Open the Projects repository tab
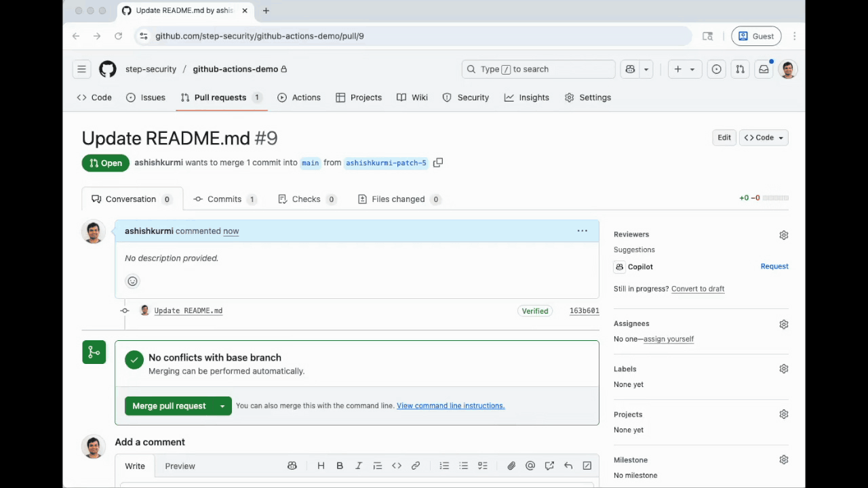Viewport: 868px width, 488px height. point(359,98)
